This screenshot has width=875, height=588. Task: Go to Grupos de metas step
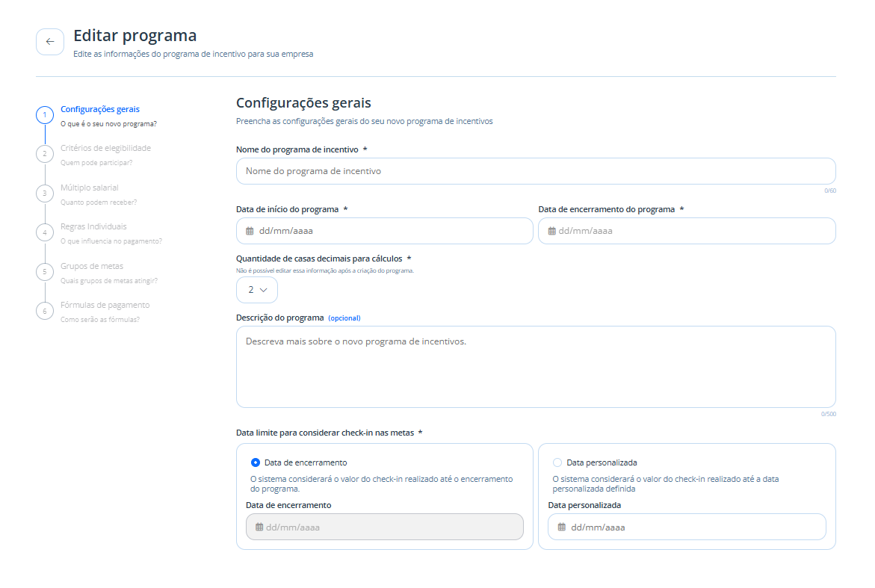coord(91,266)
